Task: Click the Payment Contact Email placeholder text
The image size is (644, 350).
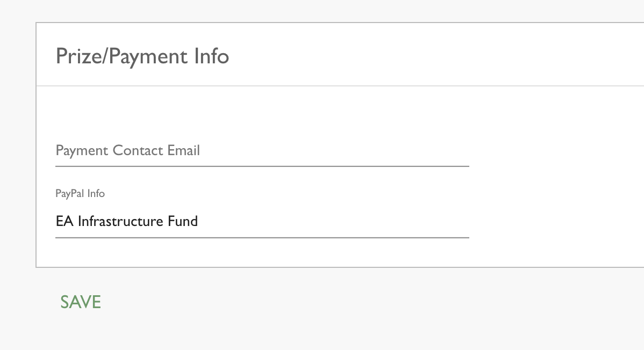Action: [x=128, y=150]
